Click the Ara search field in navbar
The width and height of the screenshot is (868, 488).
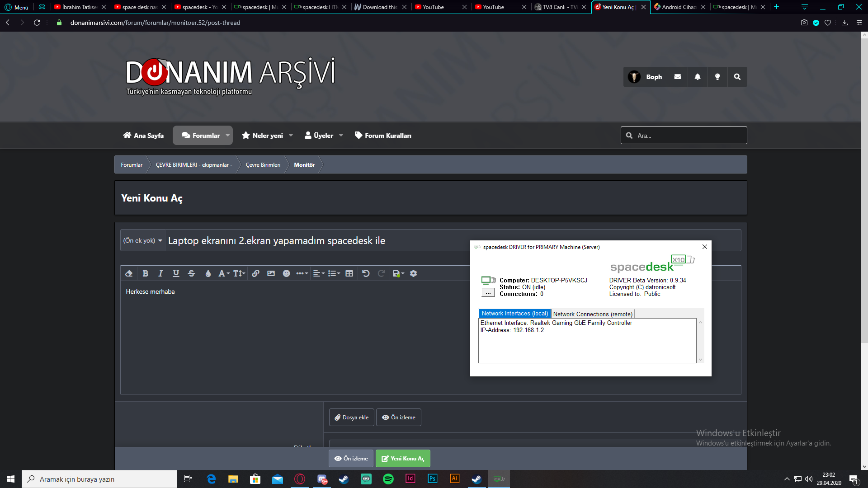[x=684, y=136]
